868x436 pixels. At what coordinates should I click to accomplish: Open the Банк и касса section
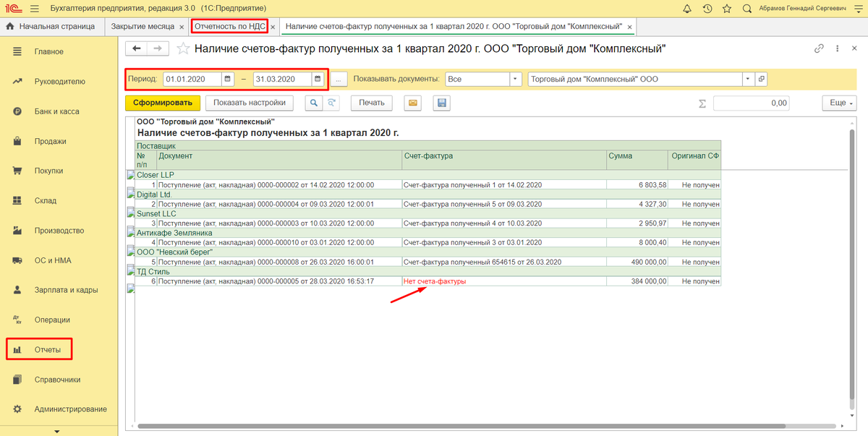56,111
